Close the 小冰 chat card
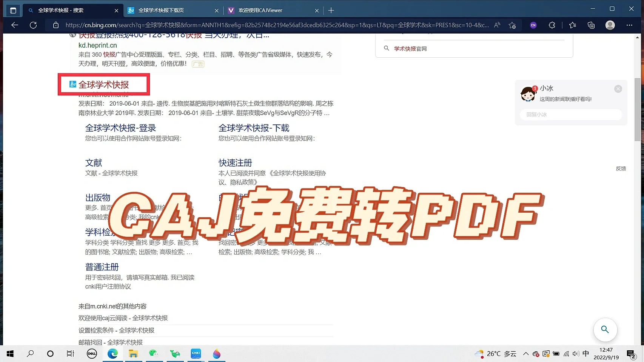Viewport: 644px width, 362px height. click(x=618, y=89)
